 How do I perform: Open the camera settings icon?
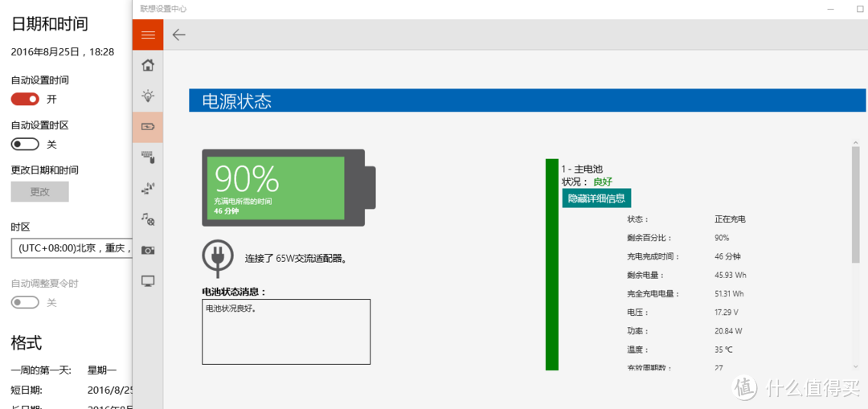[148, 250]
